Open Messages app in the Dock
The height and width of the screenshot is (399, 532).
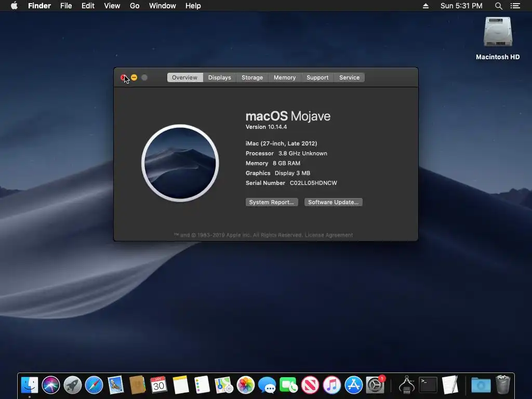coord(267,385)
